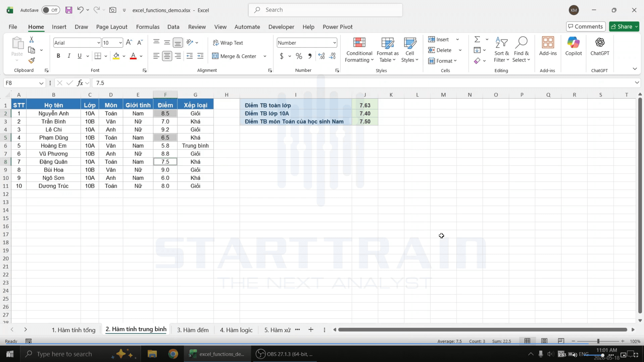
Task: Click the zoom slider handle
Action: tap(598, 341)
